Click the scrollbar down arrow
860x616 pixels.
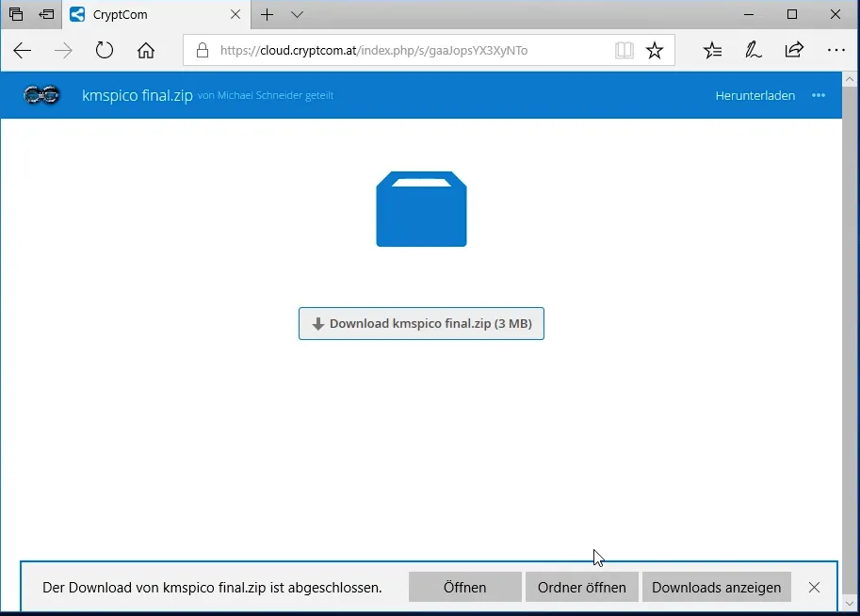(x=850, y=604)
